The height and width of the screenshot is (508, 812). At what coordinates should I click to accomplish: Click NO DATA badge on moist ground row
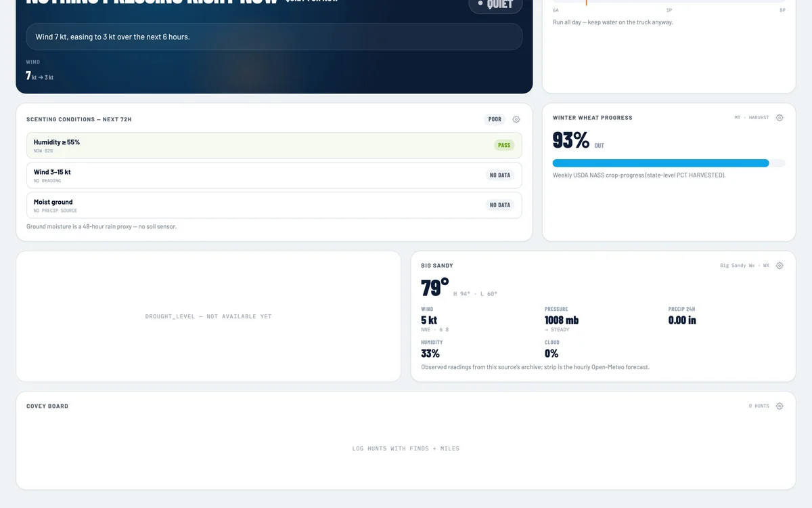tap(500, 205)
